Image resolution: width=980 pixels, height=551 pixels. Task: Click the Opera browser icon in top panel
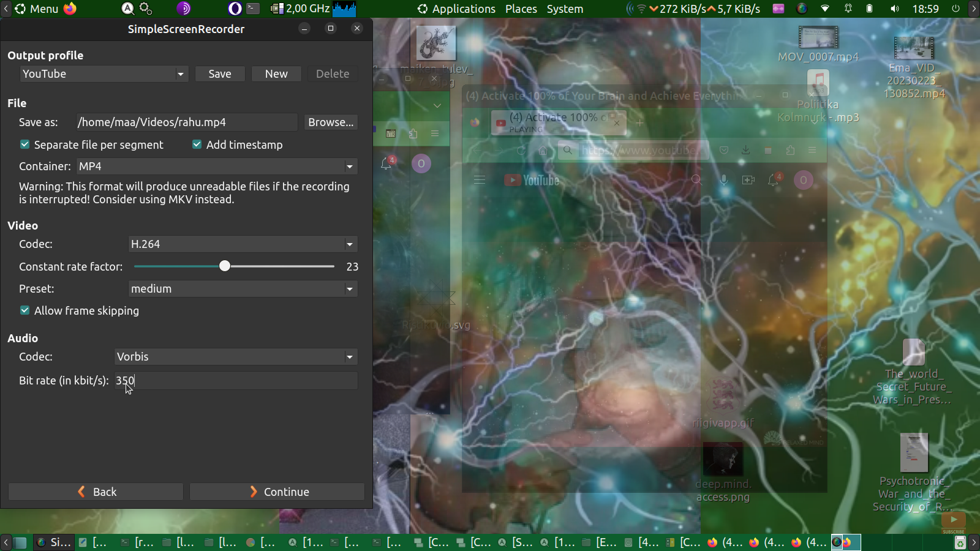(235, 9)
